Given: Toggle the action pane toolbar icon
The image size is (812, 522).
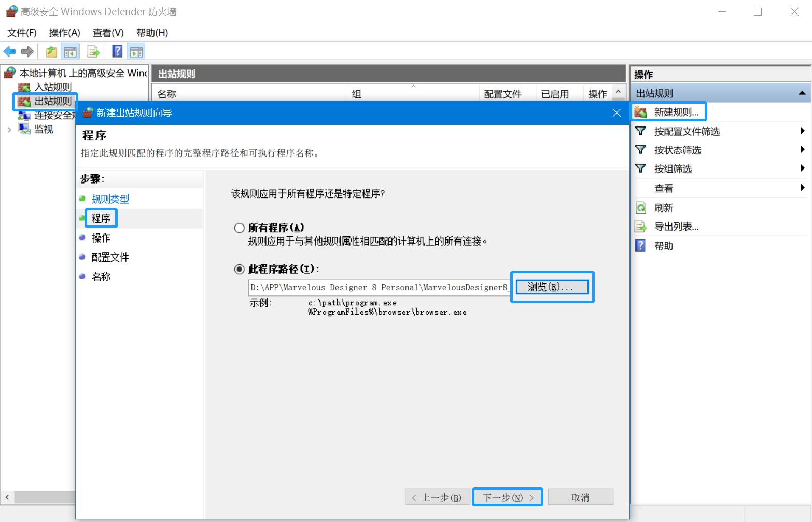Looking at the screenshot, I should click(x=136, y=51).
